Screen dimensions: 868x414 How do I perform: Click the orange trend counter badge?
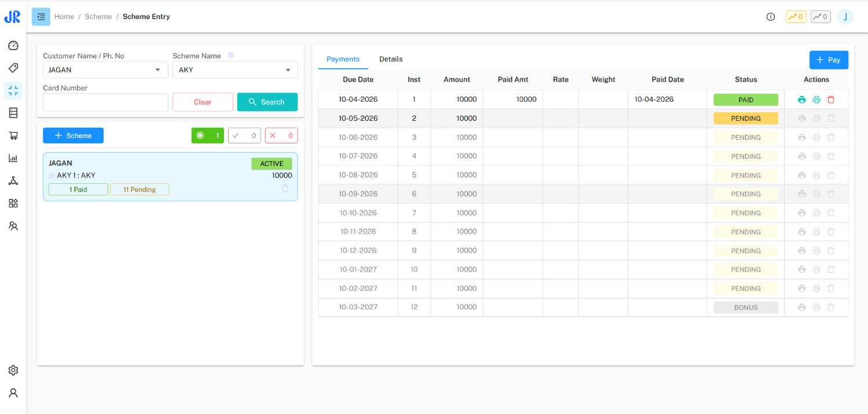coord(796,17)
